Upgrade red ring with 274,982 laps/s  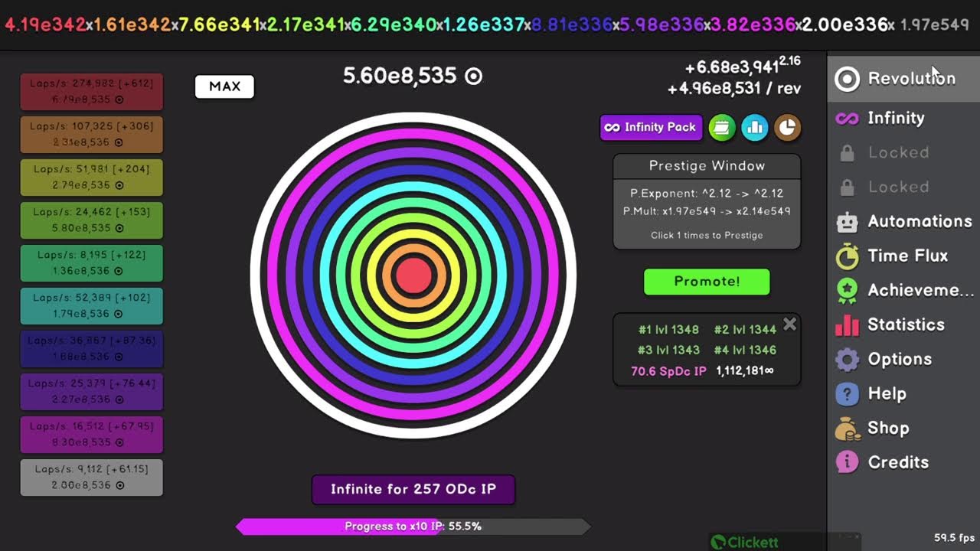[x=92, y=92]
